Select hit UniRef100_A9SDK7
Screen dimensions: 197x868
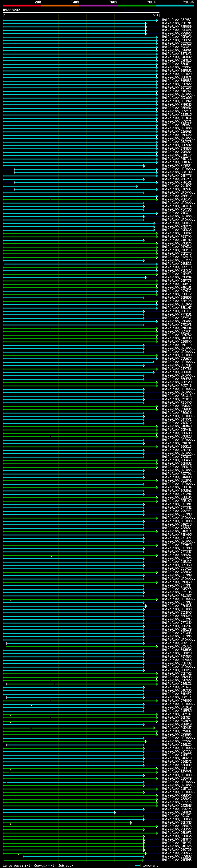tap(177, 33)
